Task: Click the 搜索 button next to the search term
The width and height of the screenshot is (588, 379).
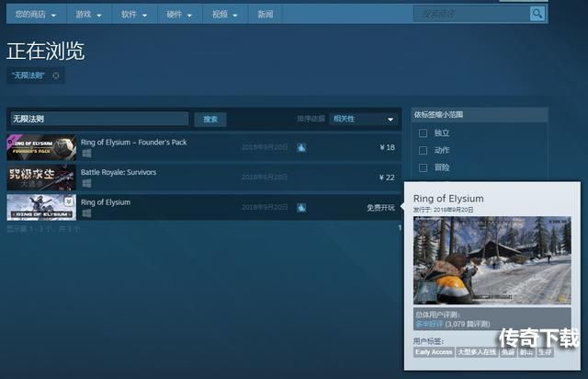Action: pyautogui.click(x=210, y=119)
